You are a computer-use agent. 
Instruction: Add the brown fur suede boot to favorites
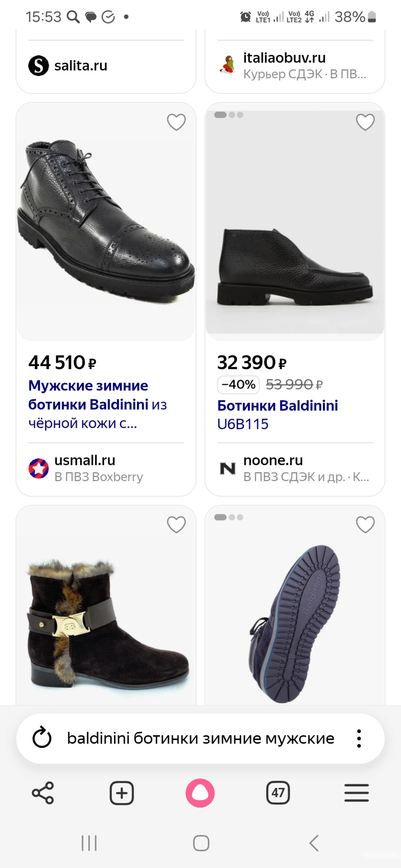coord(176,525)
